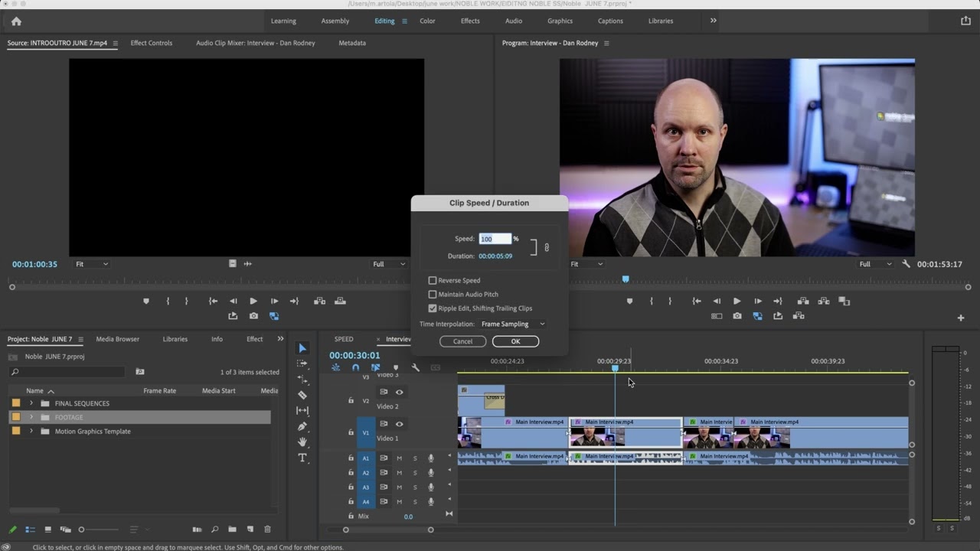Select the Hand tool
This screenshot has height=551, width=980.
coord(302,442)
